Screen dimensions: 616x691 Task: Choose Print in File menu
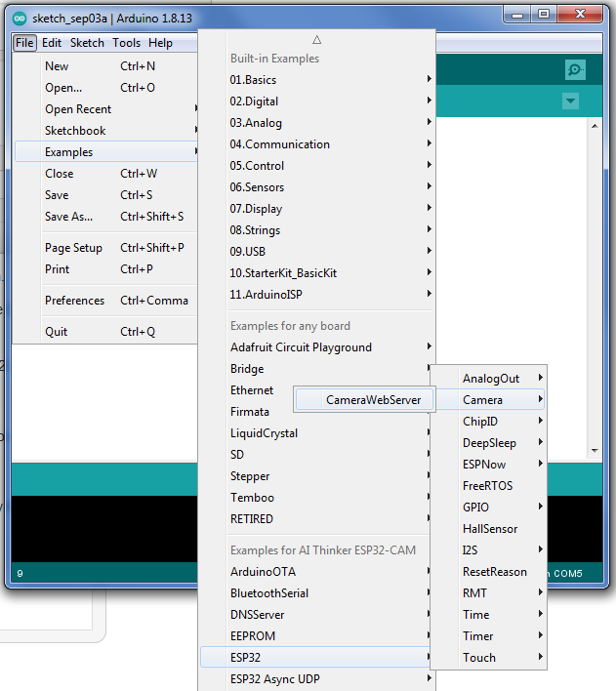click(105, 269)
